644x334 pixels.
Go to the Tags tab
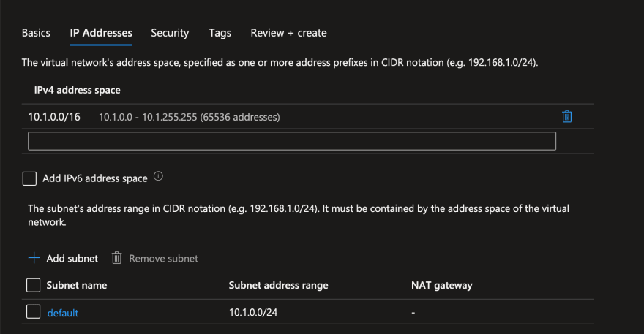pos(220,33)
